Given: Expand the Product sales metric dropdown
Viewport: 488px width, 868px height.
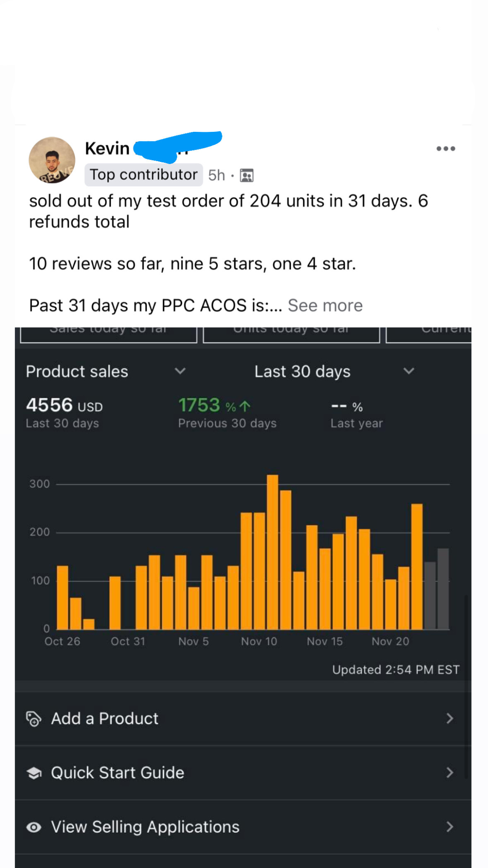Looking at the screenshot, I should point(180,371).
